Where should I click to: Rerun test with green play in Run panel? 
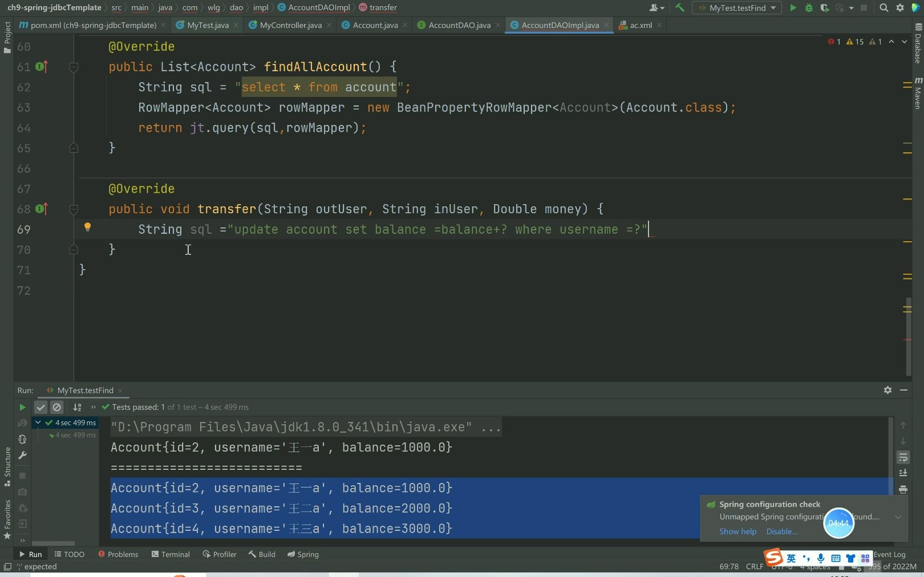[x=22, y=407]
